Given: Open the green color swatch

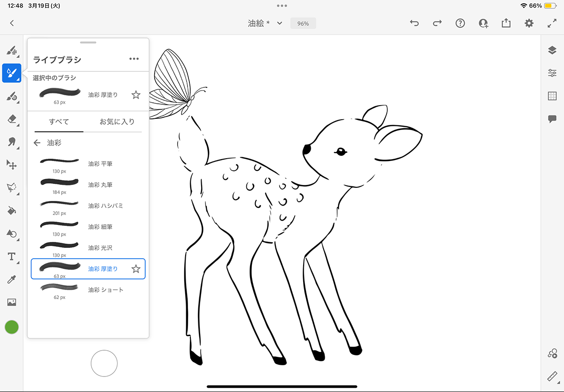Looking at the screenshot, I should click(12, 327).
